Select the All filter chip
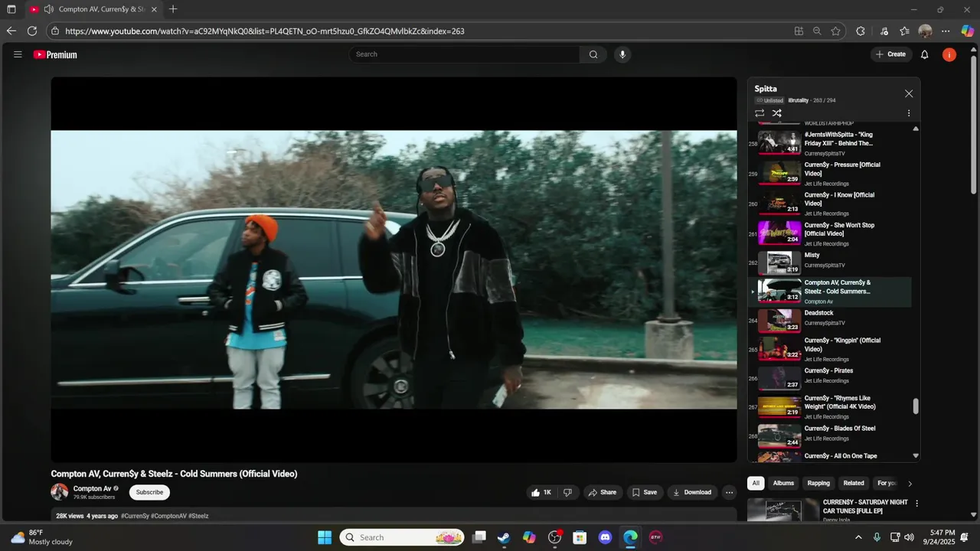Screen dimensions: 980x551 click(x=756, y=484)
